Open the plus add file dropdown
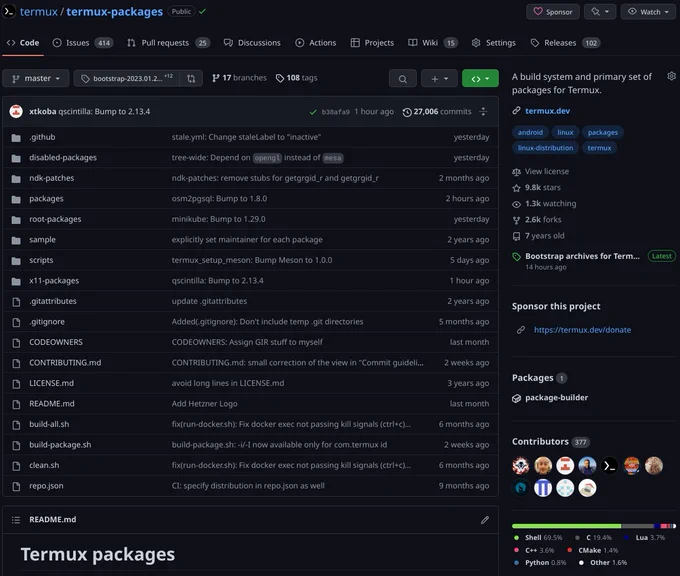The height and width of the screenshot is (576, 680). [x=439, y=79]
